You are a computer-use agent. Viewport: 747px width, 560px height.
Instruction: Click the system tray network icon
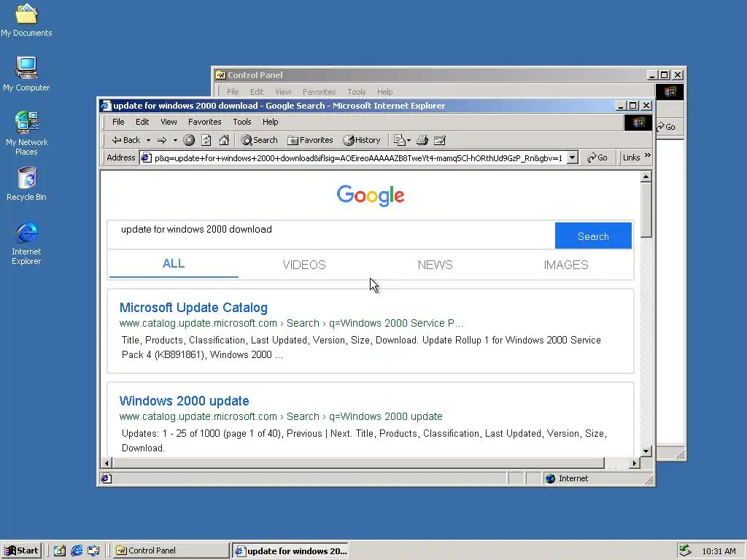pos(686,551)
